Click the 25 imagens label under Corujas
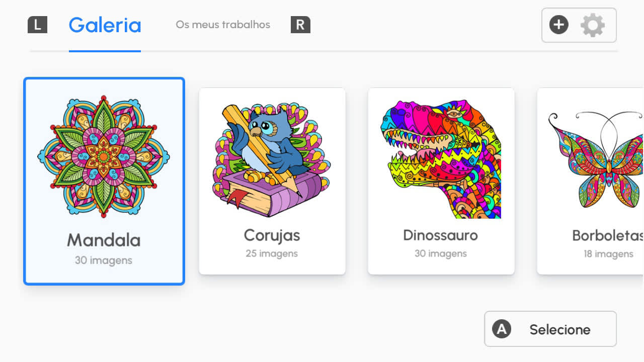This screenshot has height=362, width=644. coord(272,253)
